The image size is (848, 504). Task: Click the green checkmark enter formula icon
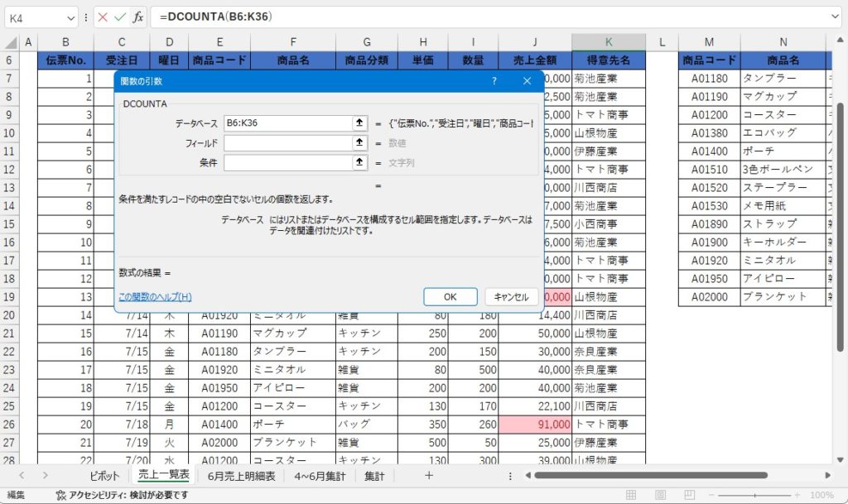pyautogui.click(x=120, y=17)
